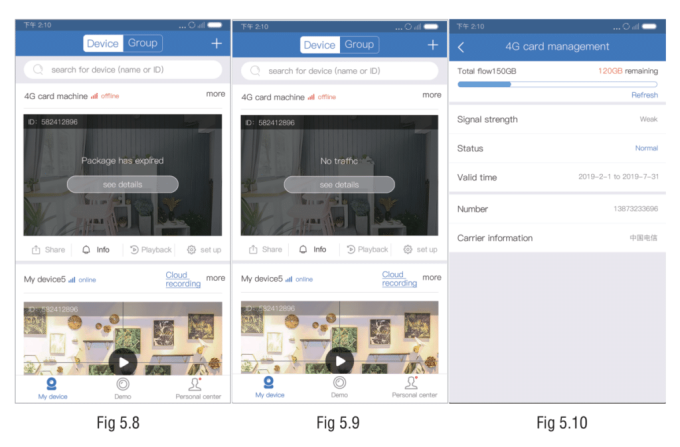
Task: Click the Refresh link in 4G card management
Action: point(644,95)
